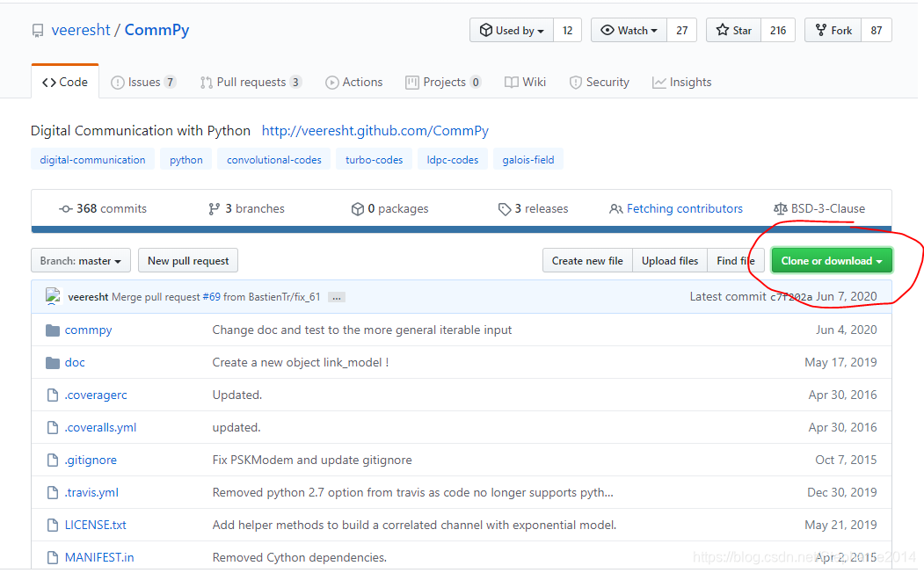924x573 pixels.
Task: Open the CommPy repository name link
Action: pyautogui.click(x=156, y=30)
